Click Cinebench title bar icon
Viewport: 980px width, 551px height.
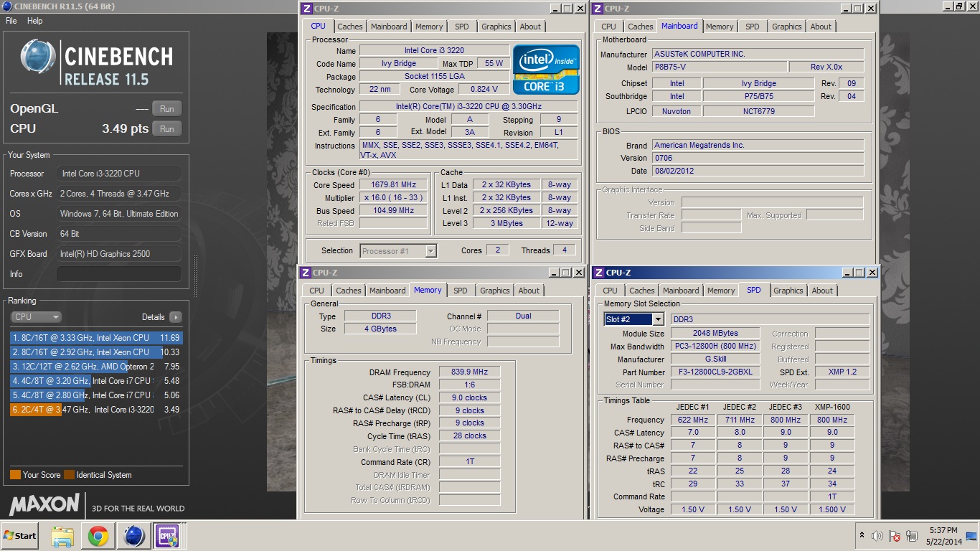(7, 6)
